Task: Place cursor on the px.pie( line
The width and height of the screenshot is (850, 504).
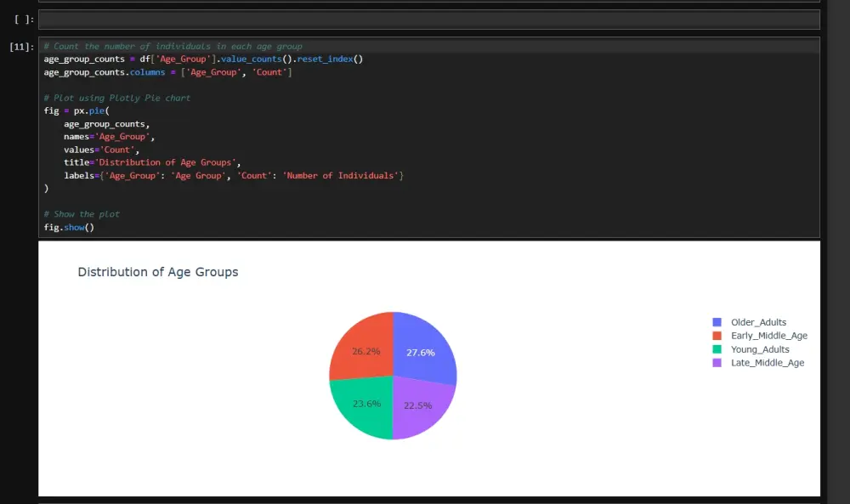Action: point(76,111)
